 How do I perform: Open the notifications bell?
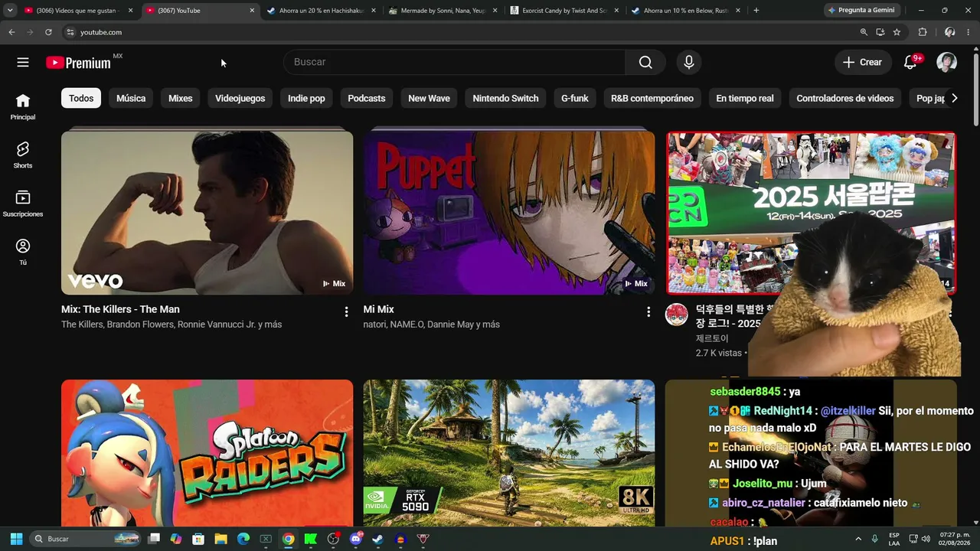(910, 62)
